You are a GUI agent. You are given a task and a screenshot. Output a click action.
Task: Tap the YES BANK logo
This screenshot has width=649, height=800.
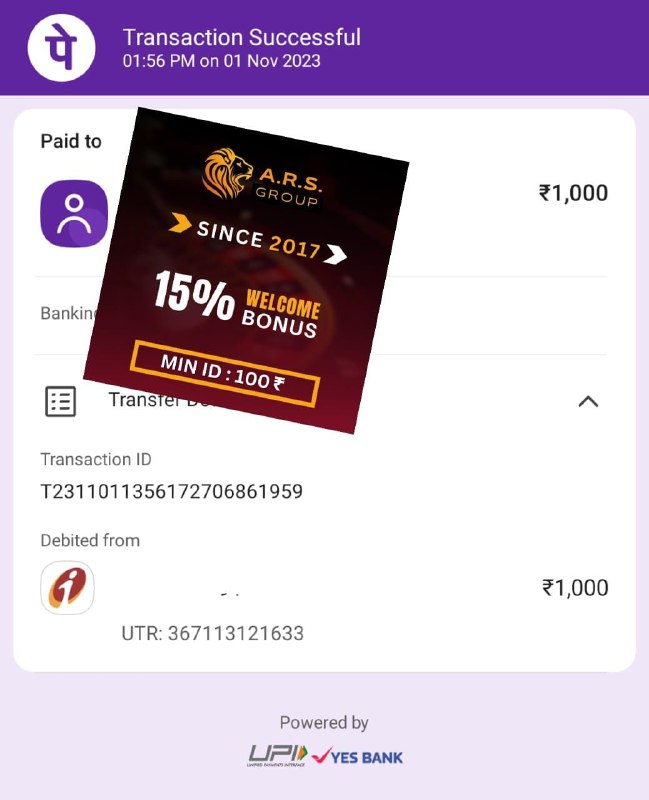pos(357,757)
